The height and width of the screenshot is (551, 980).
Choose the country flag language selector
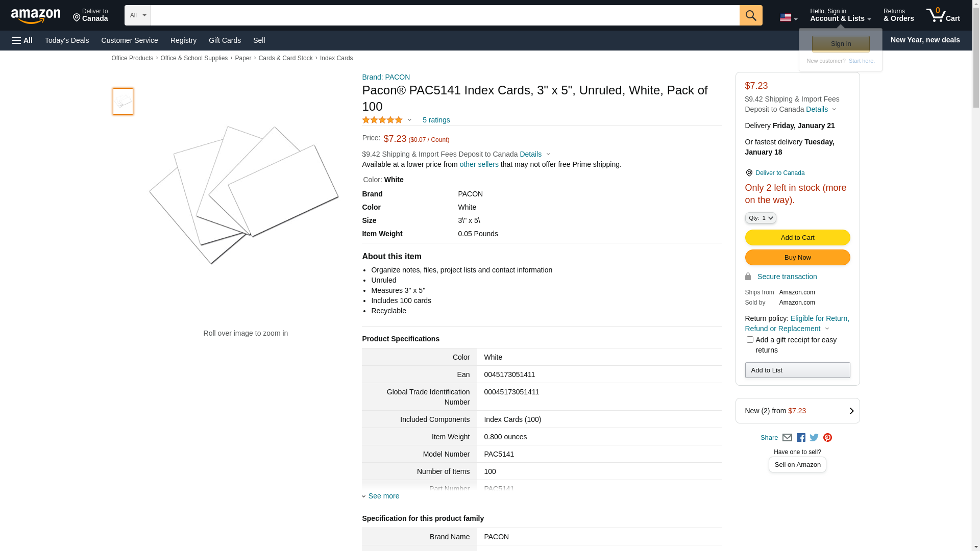[788, 18]
